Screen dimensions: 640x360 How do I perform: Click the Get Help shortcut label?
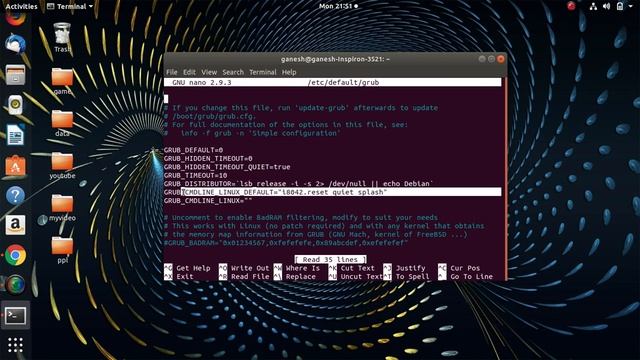pos(193,268)
